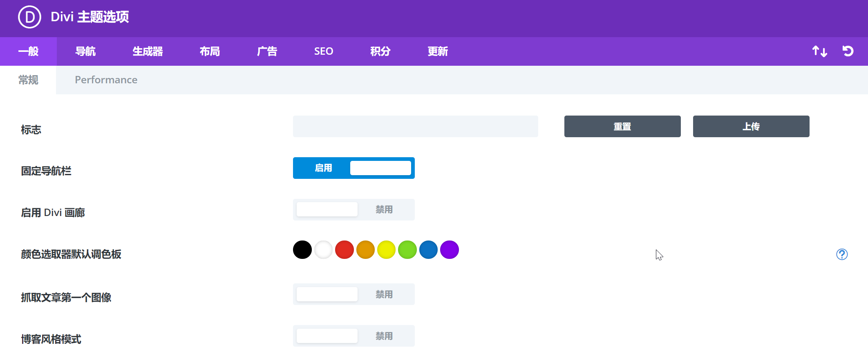Click the 启用 Divi 画廊 label
Screen dimensions: 868x363
(53, 213)
